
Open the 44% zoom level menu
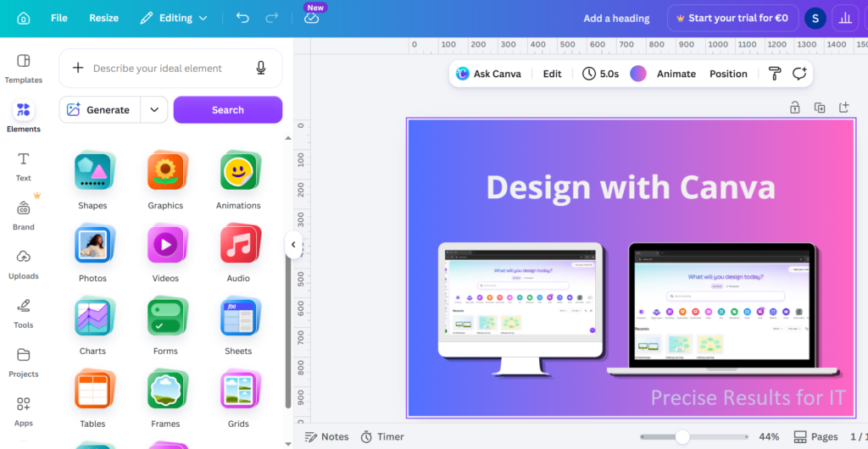769,437
